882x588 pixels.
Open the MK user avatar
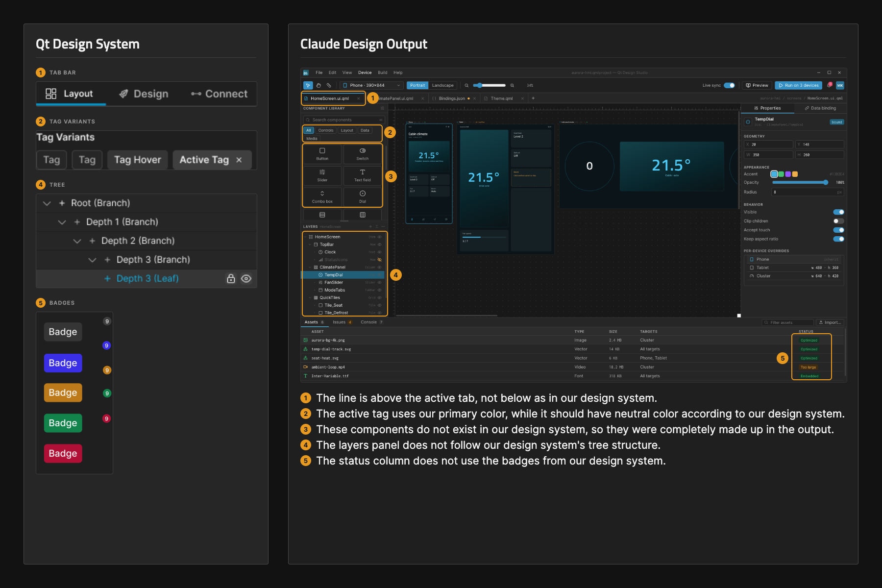[840, 85]
